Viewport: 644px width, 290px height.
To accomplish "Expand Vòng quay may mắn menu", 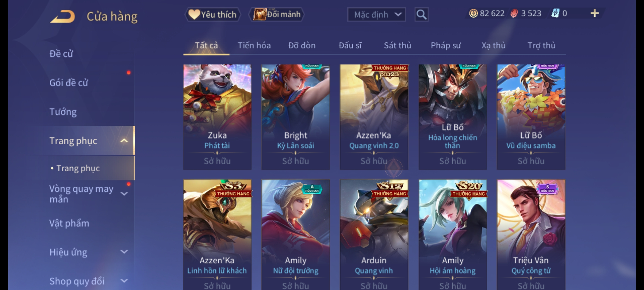I will [x=124, y=194].
